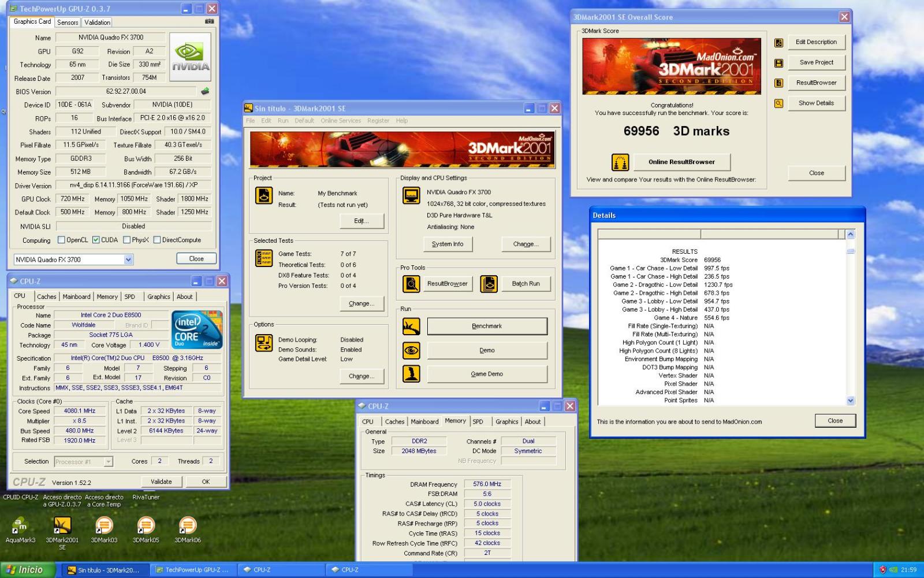The height and width of the screenshot is (578, 924).
Task: Click Change... button under Selected Tests
Action: [x=362, y=304]
